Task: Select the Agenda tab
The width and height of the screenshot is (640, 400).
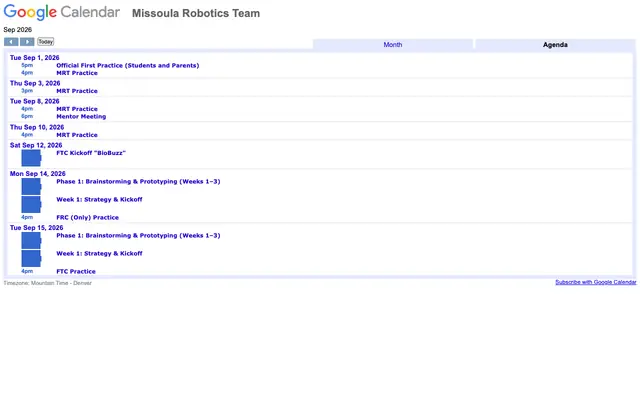Action: click(x=555, y=44)
